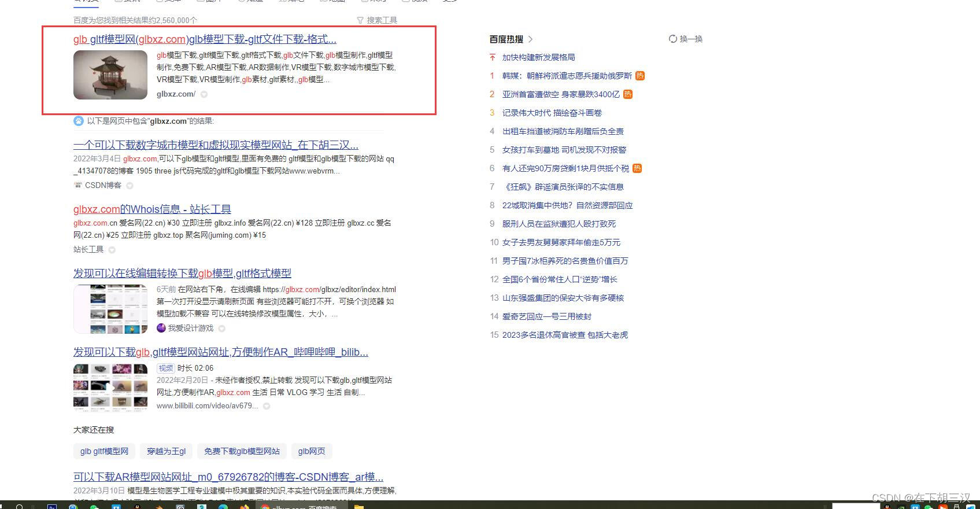The width and height of the screenshot is (980, 509).
Task: Open hot topic 女子去男友舅舅家拜年偷走5万元
Action: 561,242
